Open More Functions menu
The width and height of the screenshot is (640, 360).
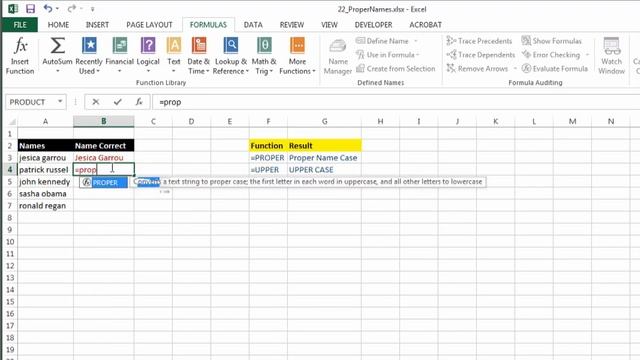297,56
